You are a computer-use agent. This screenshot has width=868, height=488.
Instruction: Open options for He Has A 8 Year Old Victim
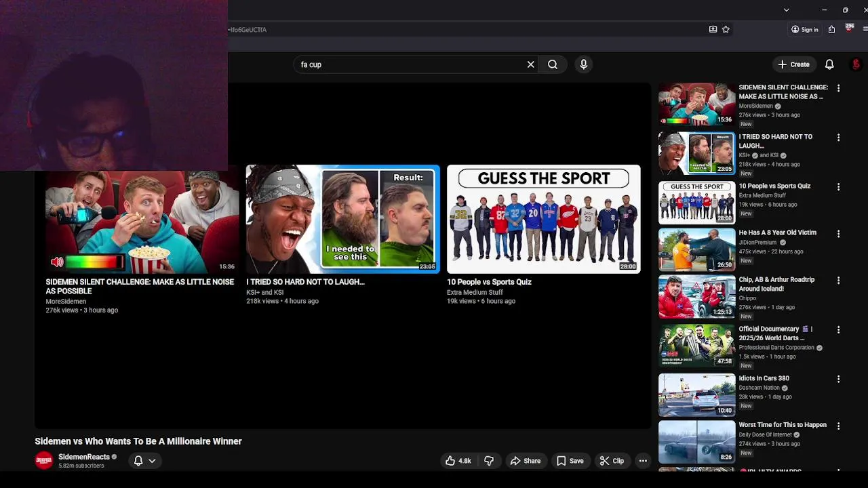tap(838, 234)
